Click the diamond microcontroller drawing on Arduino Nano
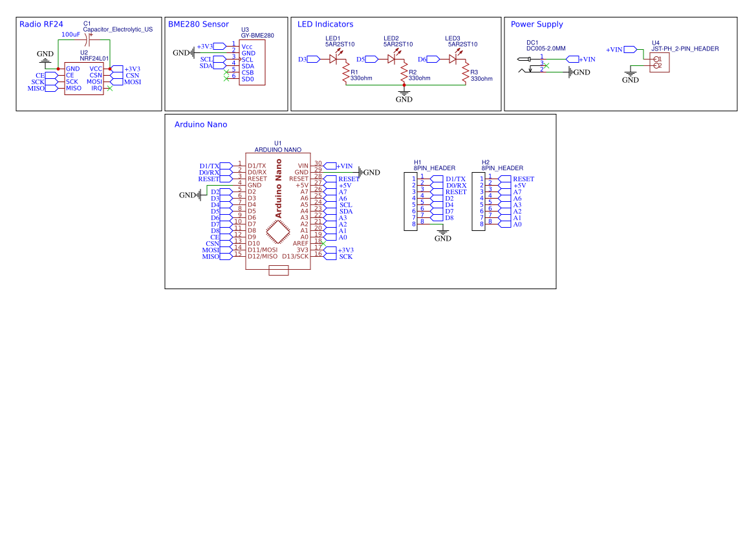The width and height of the screenshot is (756, 535). tap(278, 232)
